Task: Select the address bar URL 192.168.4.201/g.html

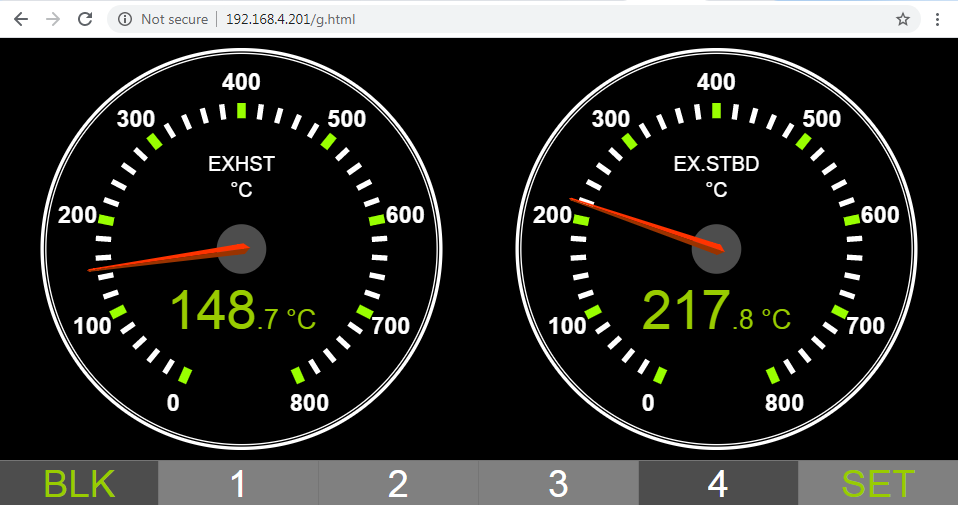Action: pyautogui.click(x=290, y=19)
